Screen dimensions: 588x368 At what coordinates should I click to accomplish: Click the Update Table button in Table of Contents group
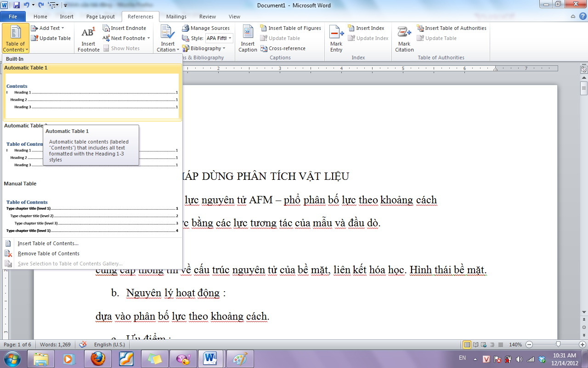pyautogui.click(x=51, y=38)
